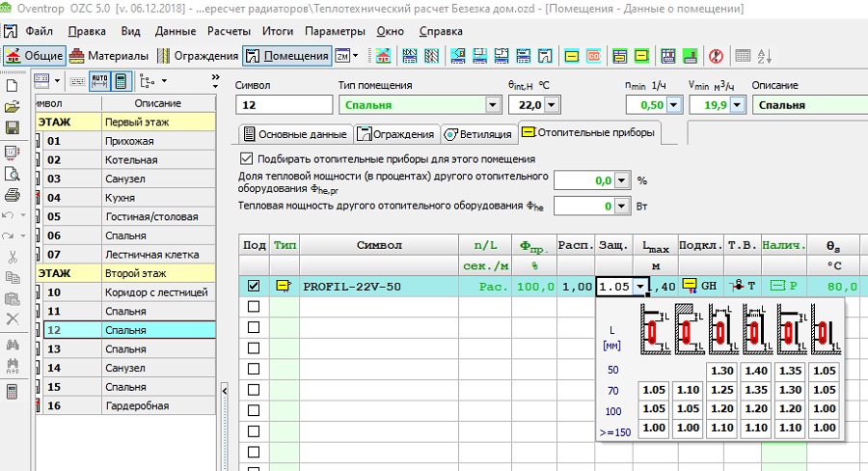
Task: Click the 'Материалы' toolbar button
Action: 109,56
